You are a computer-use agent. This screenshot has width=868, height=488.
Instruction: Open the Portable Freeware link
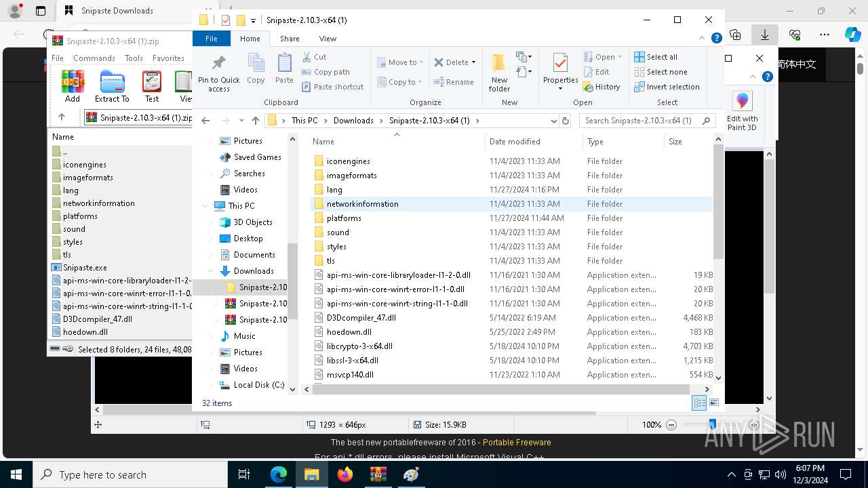[517, 443]
